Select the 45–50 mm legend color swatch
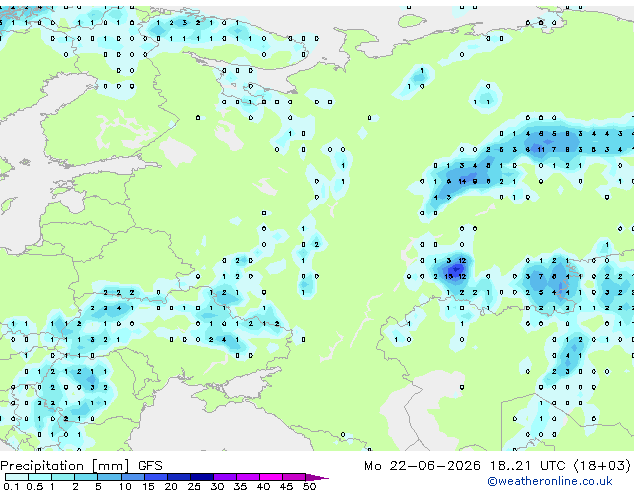Viewport: 634px width, 490px height. pos(294,477)
